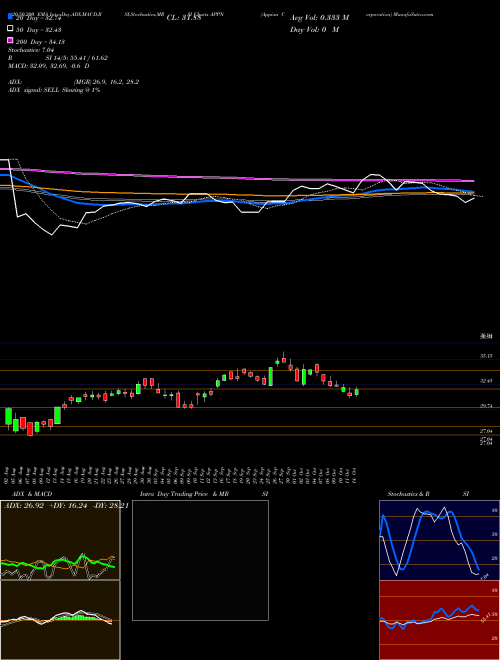Click the 32.43 price axis label
Screen dimensions: 500x660
click(486, 381)
